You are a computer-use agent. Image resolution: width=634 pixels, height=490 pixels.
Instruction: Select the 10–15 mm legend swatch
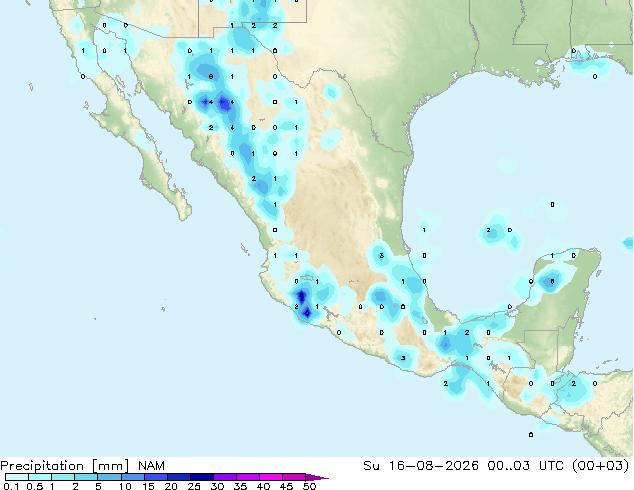click(132, 477)
